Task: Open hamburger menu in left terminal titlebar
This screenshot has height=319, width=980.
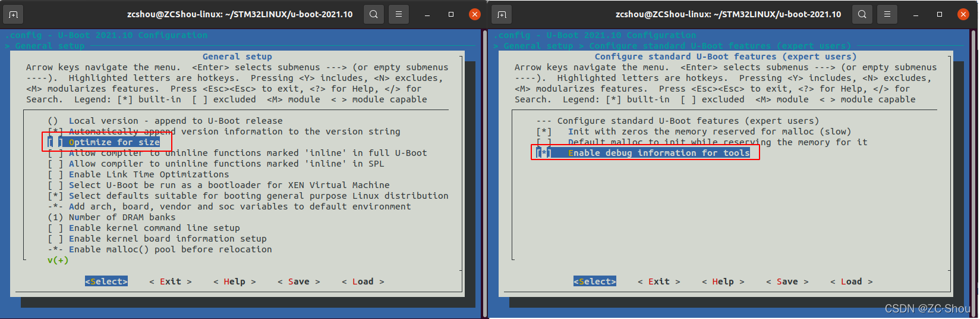Action: pyautogui.click(x=399, y=14)
